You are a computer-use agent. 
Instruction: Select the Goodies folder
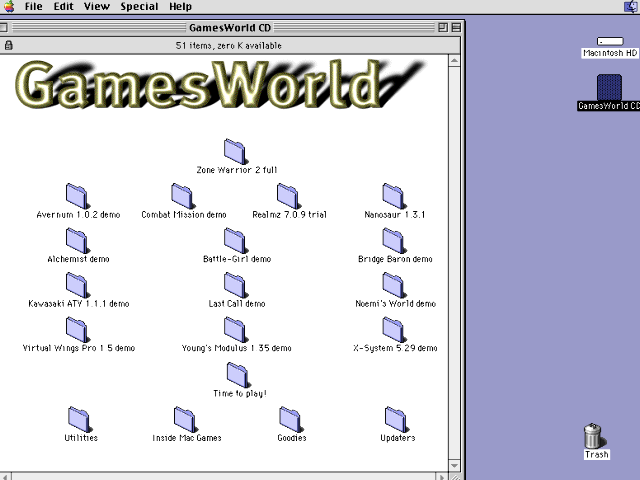(291, 419)
